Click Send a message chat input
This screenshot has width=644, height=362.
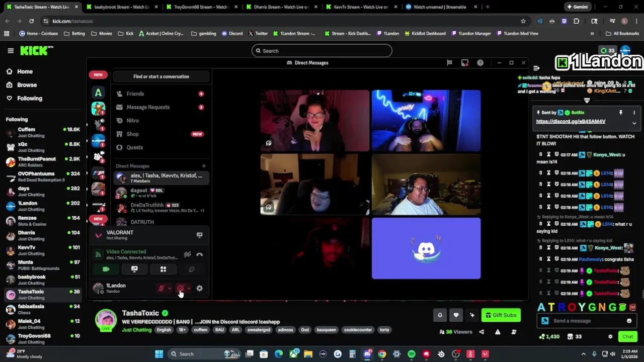(x=586, y=321)
